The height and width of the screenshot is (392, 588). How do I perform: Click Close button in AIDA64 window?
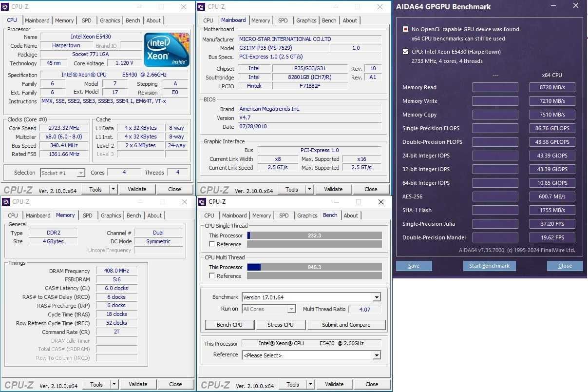(565, 266)
